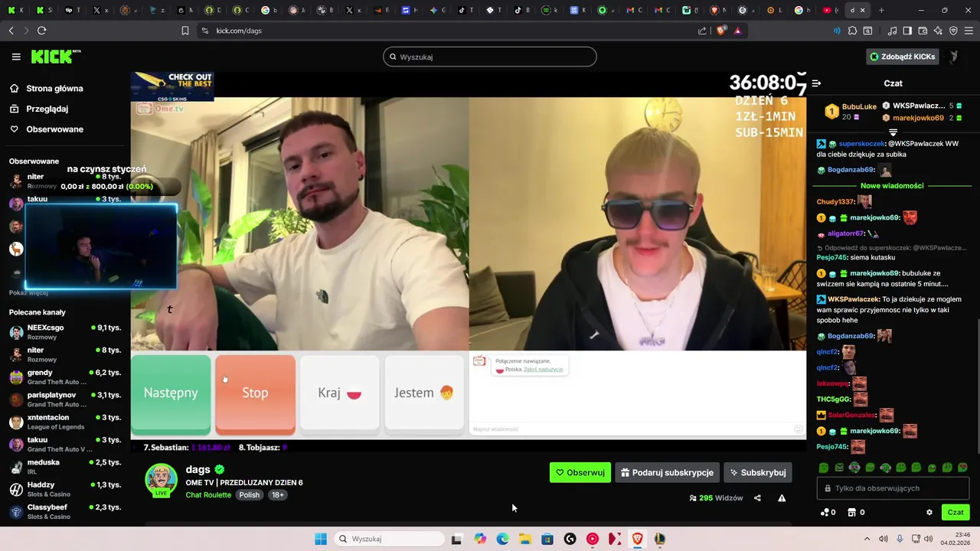Open the browser extensions puzzle icon
The image size is (980, 551).
coord(852,31)
